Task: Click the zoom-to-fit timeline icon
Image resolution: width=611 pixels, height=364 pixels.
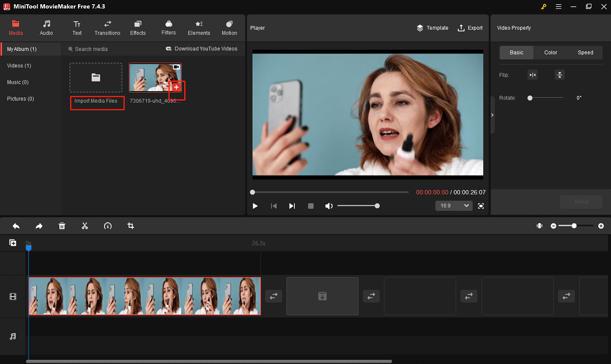Action: pos(539,226)
